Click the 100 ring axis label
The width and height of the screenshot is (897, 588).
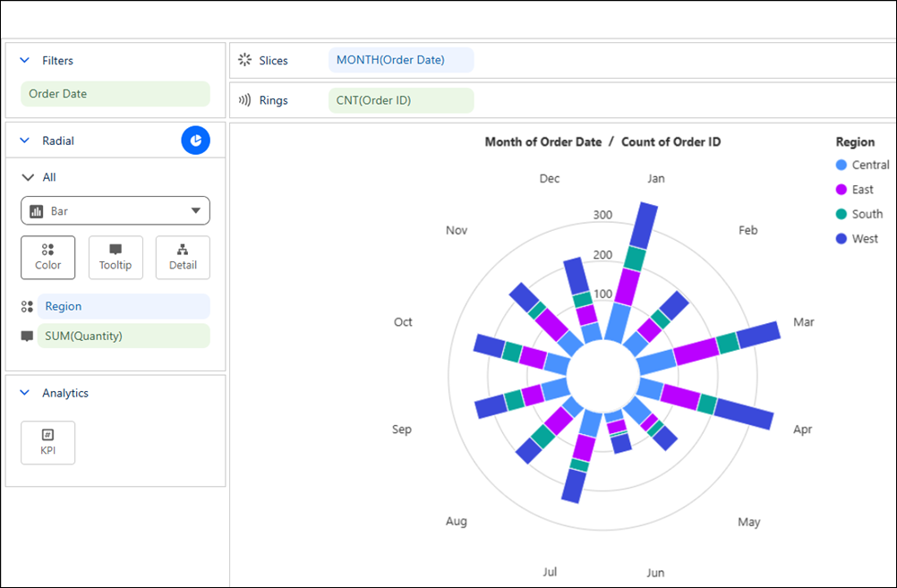click(602, 294)
